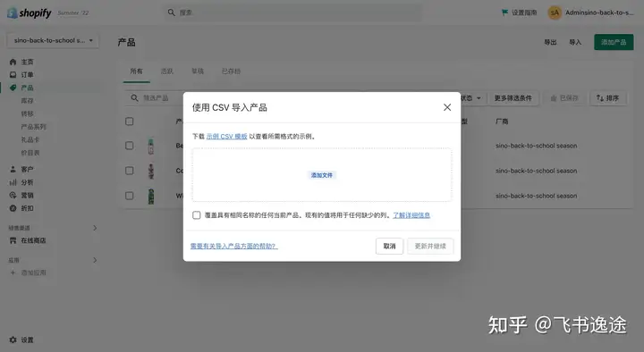This screenshot has width=644, height=352.
Task: Click the 分析 bar chart icon
Action: click(13, 182)
